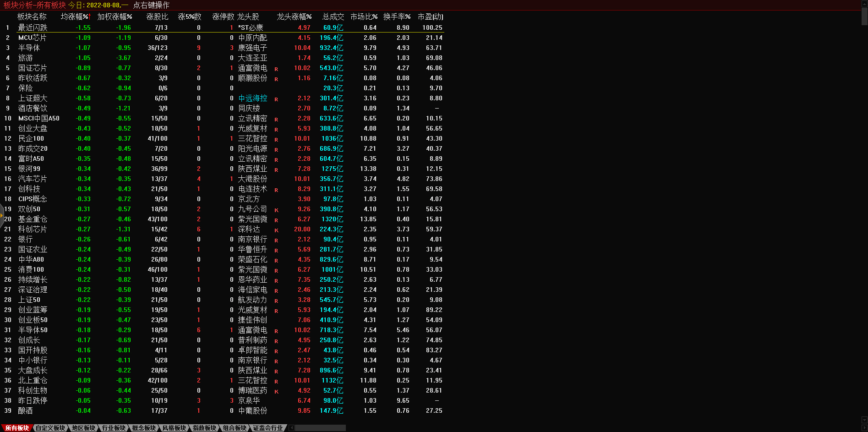This screenshot has height=432, width=868.
Task: Open the 概念板块 tab
Action: (144, 428)
